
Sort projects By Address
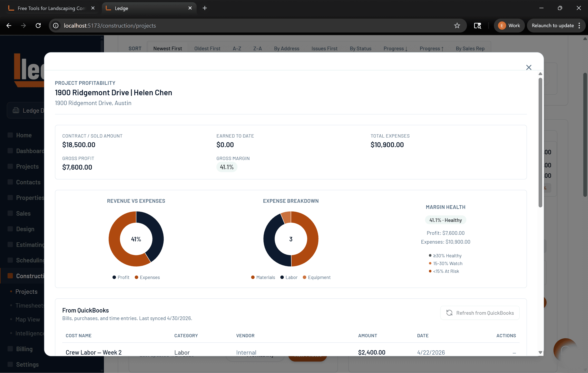[x=286, y=48]
